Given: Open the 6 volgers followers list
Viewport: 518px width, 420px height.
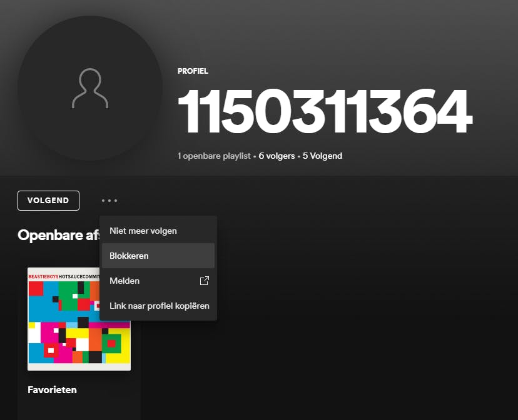Looking at the screenshot, I should [x=277, y=156].
